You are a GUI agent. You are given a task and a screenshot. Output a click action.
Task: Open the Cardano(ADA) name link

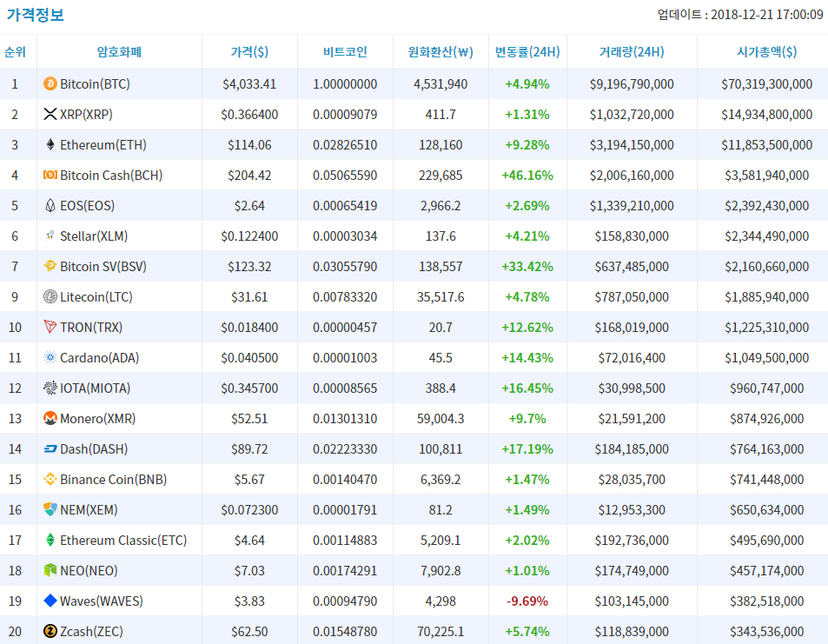click(x=99, y=358)
